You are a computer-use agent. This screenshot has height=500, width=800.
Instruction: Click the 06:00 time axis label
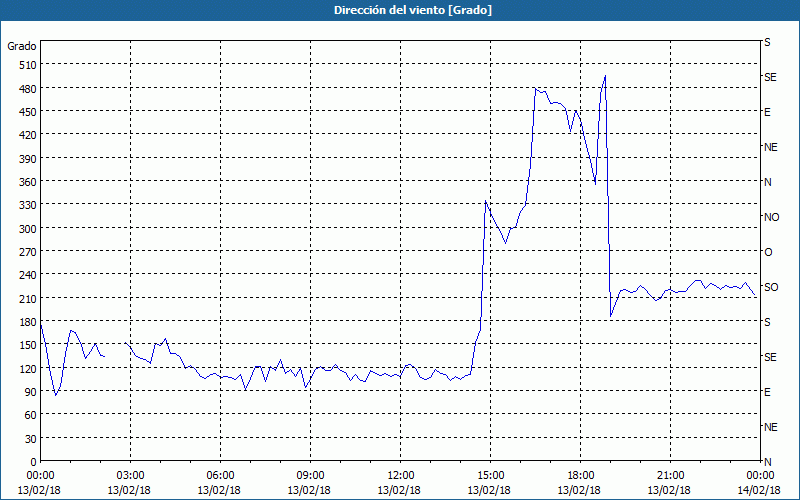220,476
